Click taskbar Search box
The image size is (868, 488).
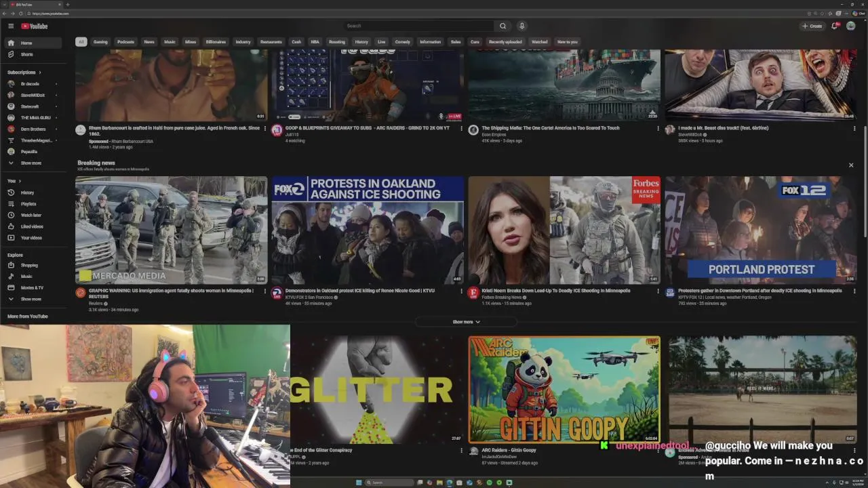(390, 483)
